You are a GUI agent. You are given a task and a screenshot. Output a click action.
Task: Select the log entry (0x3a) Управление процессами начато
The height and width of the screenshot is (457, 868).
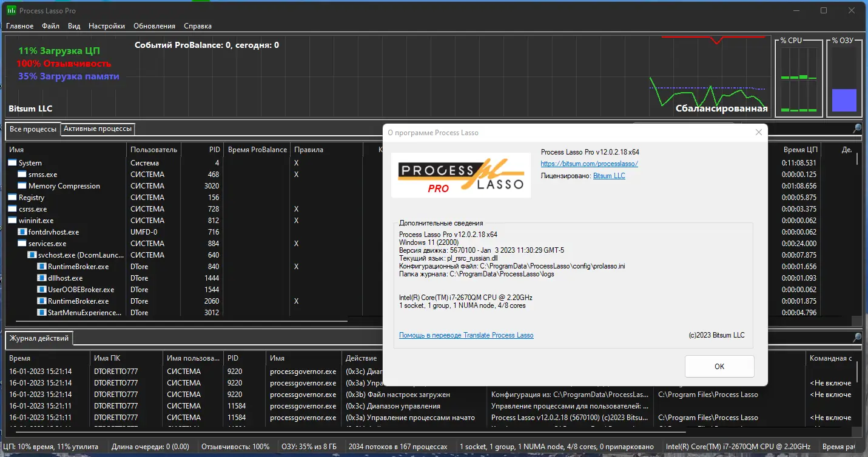[410, 418]
